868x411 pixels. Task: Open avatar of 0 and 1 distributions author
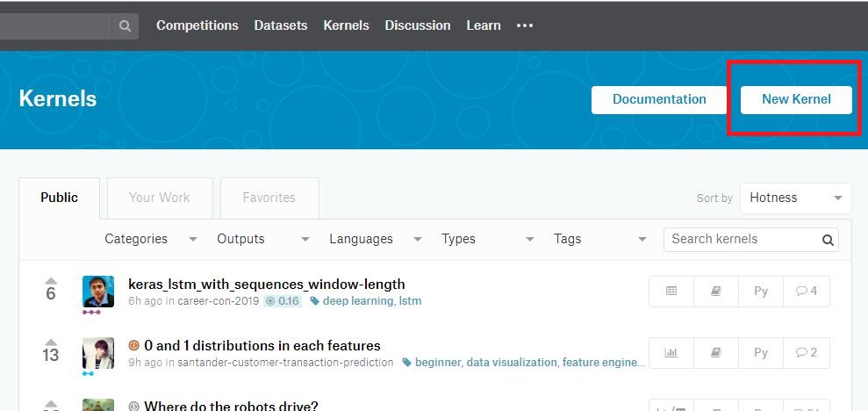tap(98, 353)
